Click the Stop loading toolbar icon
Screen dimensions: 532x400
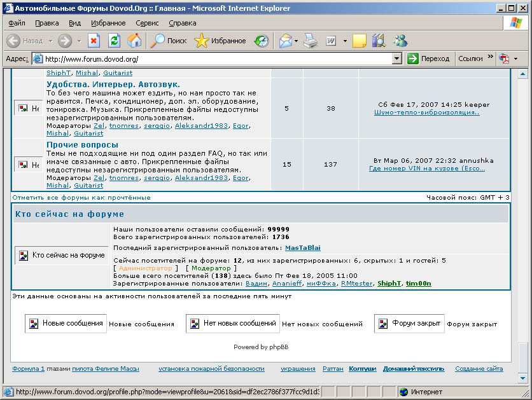94,41
